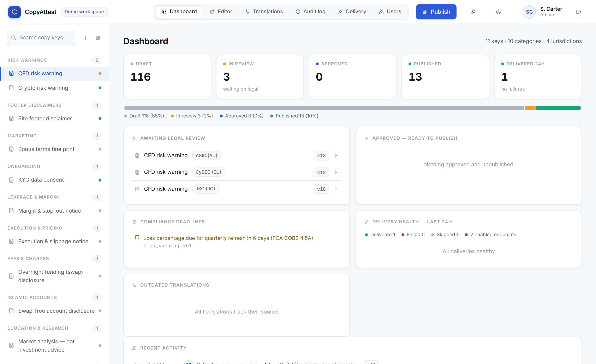This screenshot has width=596, height=364.
Task: Collapse the FEES & CHARGES category
Action: point(54,259)
